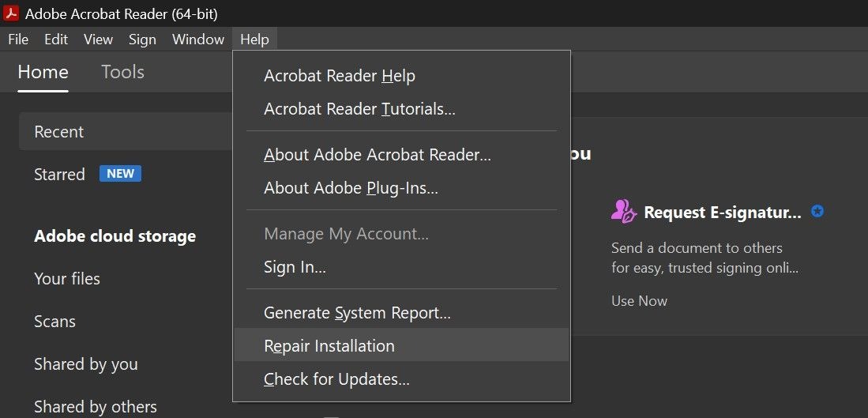Select Check for Updates menu entry
The width and height of the screenshot is (868, 418).
(x=336, y=379)
